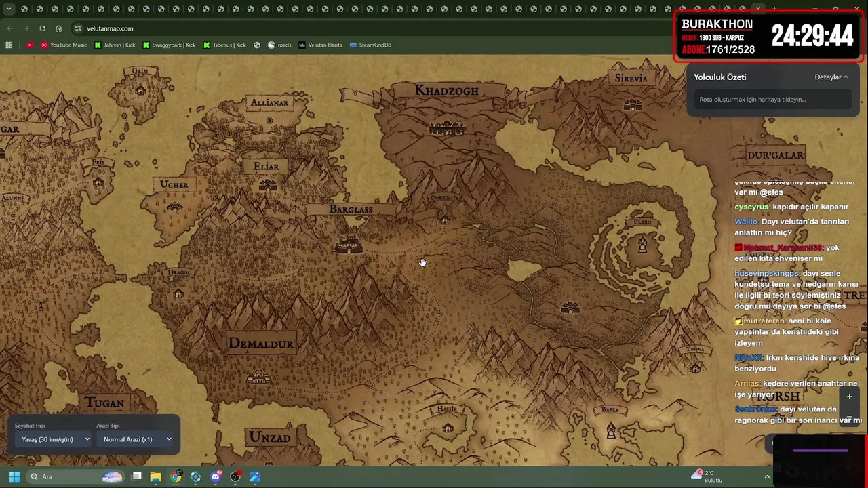Open Chrome from the taskbar
The height and width of the screenshot is (488, 868).
[x=176, y=476]
